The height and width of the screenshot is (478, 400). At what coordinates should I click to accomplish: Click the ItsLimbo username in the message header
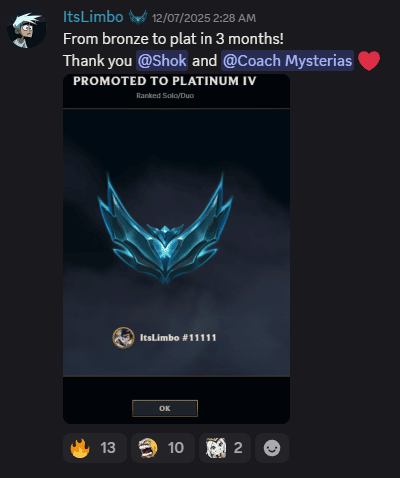93,17
